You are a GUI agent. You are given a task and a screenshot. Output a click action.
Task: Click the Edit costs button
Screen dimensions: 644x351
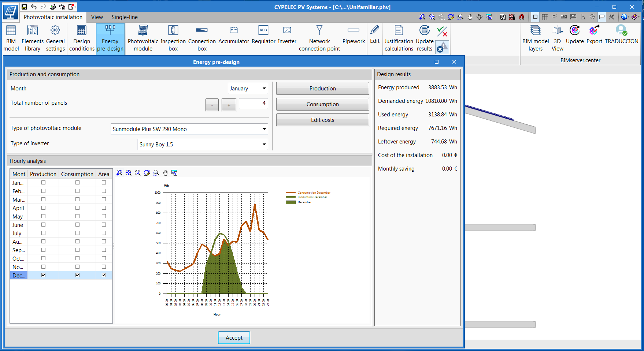tap(322, 120)
